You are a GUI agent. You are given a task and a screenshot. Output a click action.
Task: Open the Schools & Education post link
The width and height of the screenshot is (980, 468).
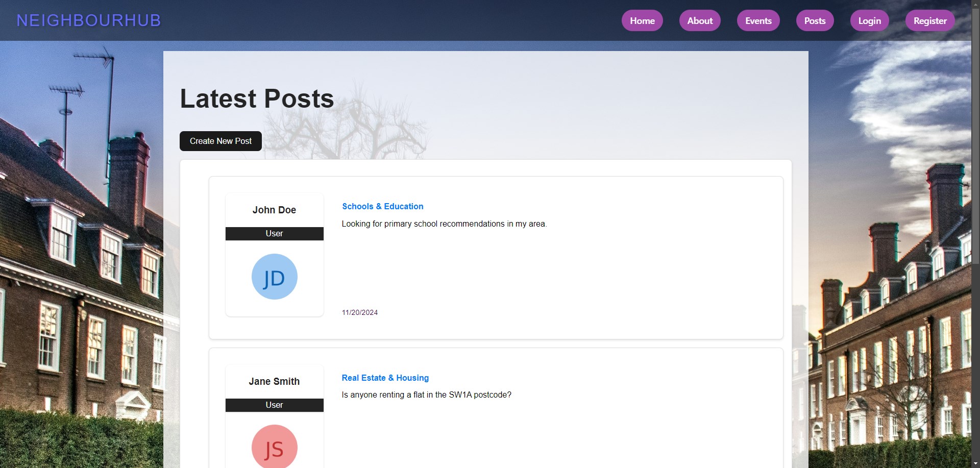(382, 206)
